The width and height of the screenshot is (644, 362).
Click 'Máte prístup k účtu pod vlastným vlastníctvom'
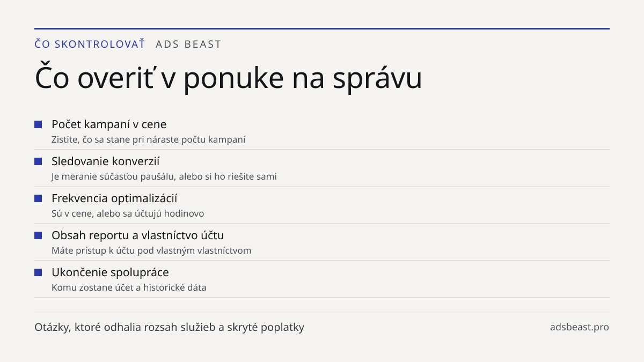coord(151,250)
